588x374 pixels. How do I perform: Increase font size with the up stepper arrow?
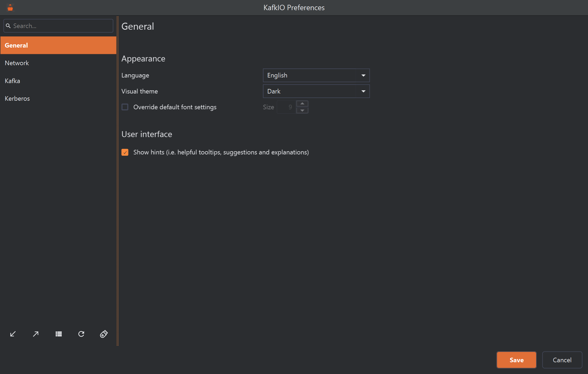pos(302,104)
